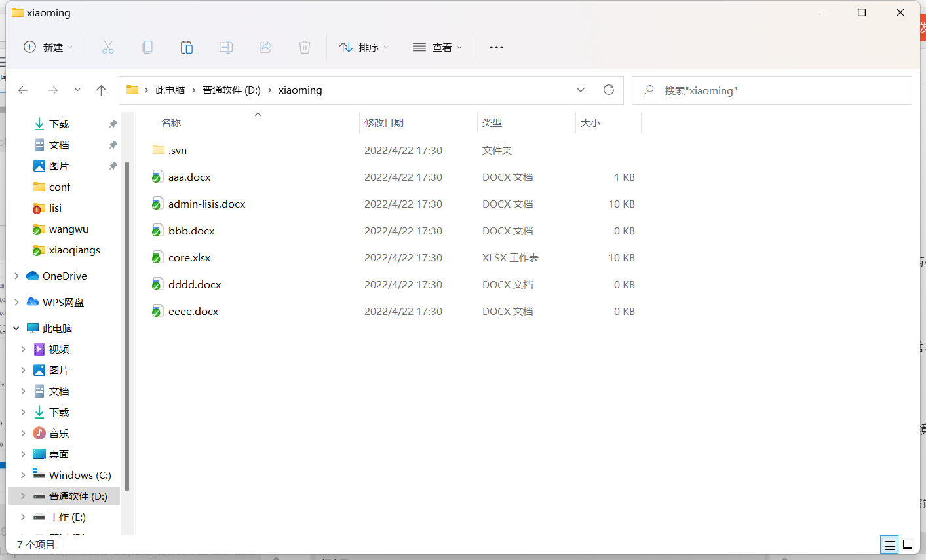926x560 pixels.
Task: Click the eeee.docx file icon
Action: click(x=158, y=311)
